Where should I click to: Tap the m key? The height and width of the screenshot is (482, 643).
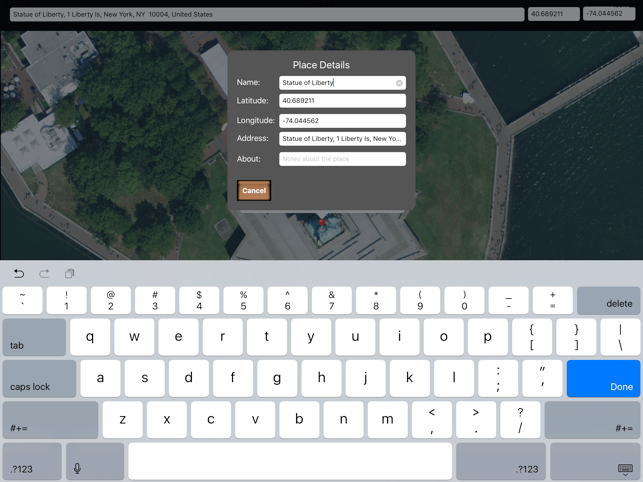[x=388, y=420]
